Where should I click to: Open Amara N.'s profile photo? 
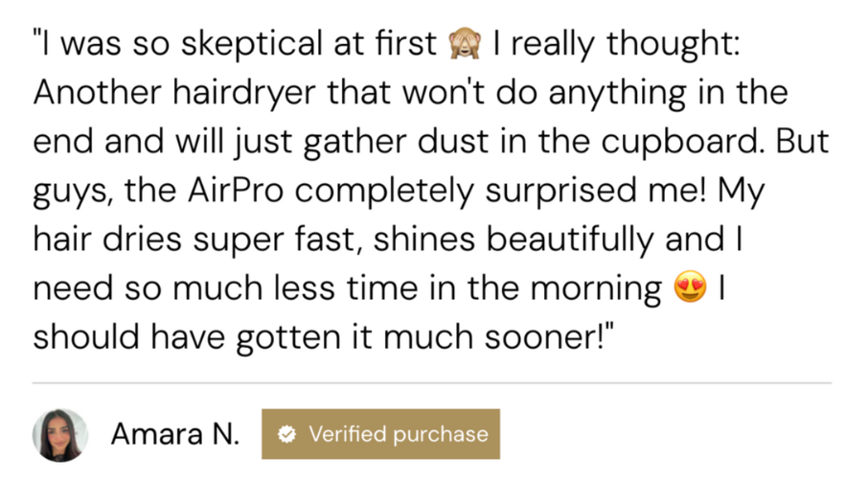pos(60,435)
